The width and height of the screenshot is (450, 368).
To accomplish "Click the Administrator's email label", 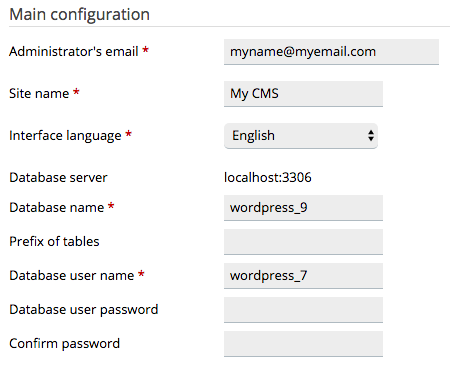I will tap(74, 52).
